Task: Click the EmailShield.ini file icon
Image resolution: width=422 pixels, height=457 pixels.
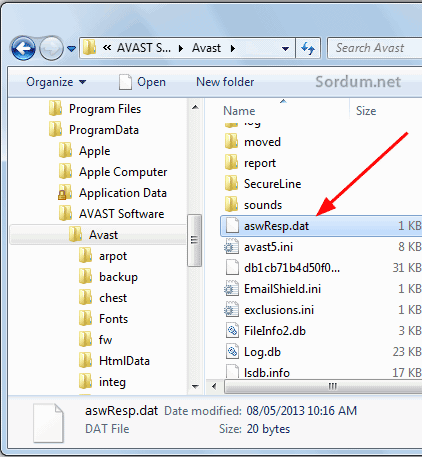Action: click(231, 289)
